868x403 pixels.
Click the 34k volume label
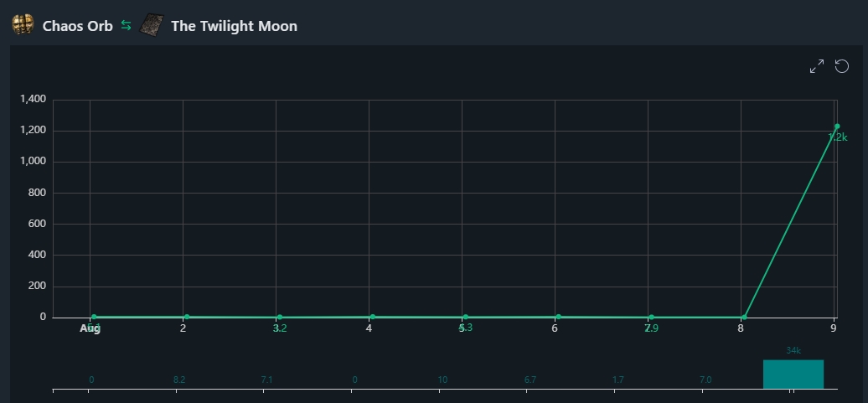793,350
